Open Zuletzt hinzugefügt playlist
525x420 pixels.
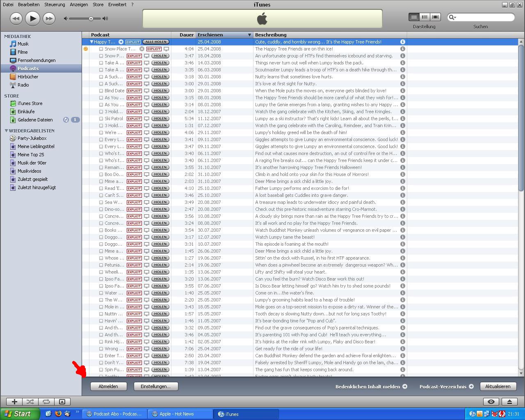pos(37,187)
